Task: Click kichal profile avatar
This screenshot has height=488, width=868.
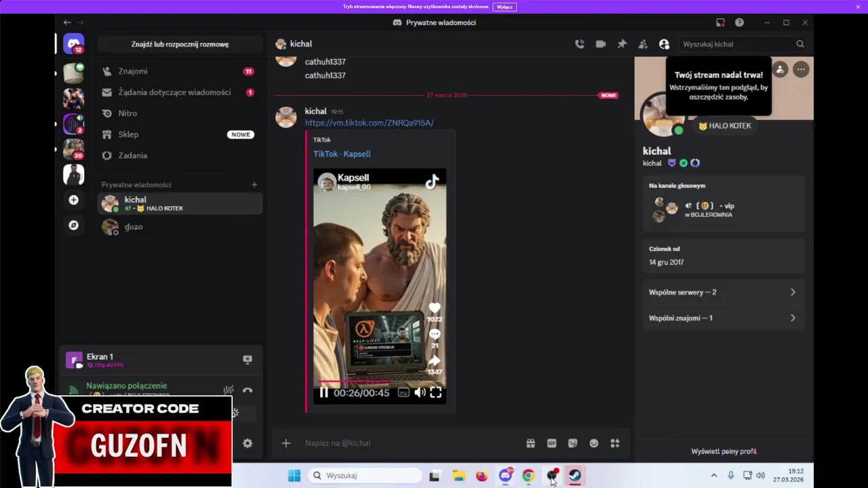Action: point(663,115)
